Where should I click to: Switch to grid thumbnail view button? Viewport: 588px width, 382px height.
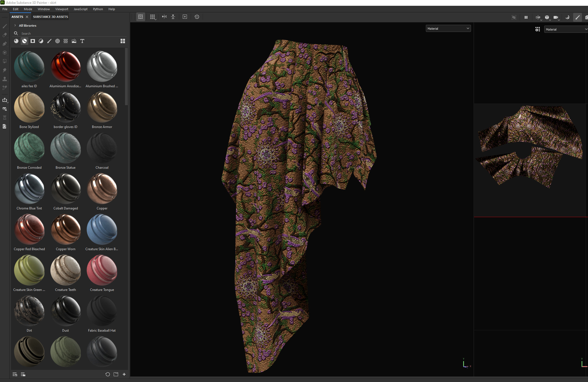coord(123,41)
